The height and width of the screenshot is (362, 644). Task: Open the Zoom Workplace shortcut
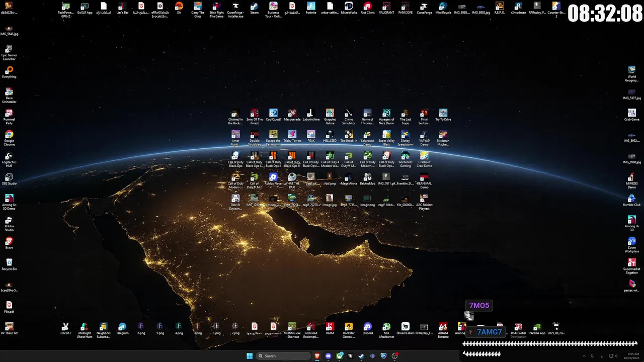632,245
